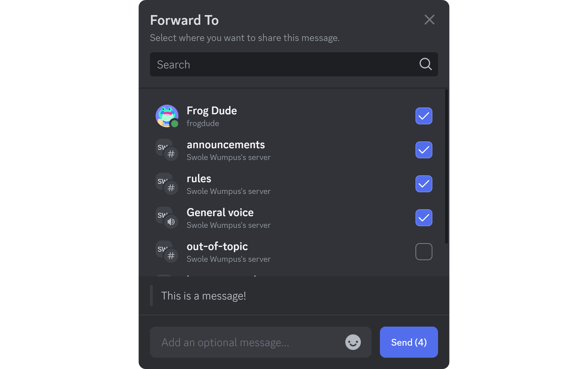Click the announcements channel hashtag icon
The width and height of the screenshot is (588, 369).
(171, 154)
